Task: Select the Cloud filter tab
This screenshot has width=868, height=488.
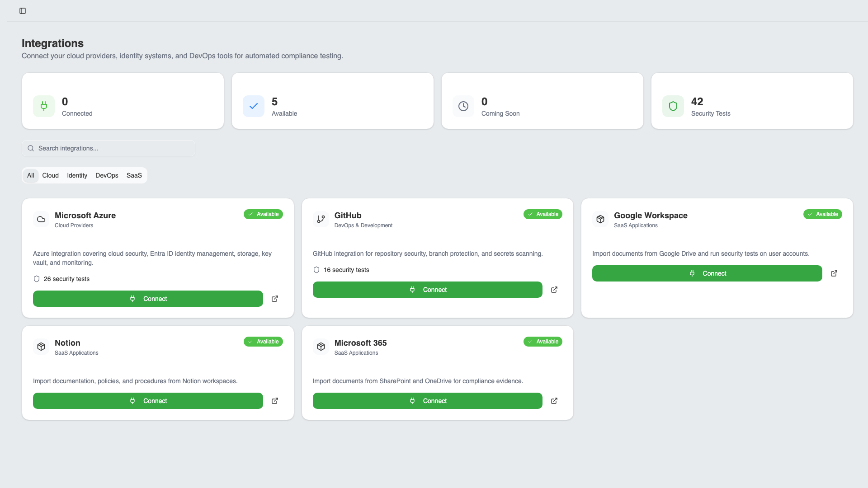Action: [x=50, y=175]
